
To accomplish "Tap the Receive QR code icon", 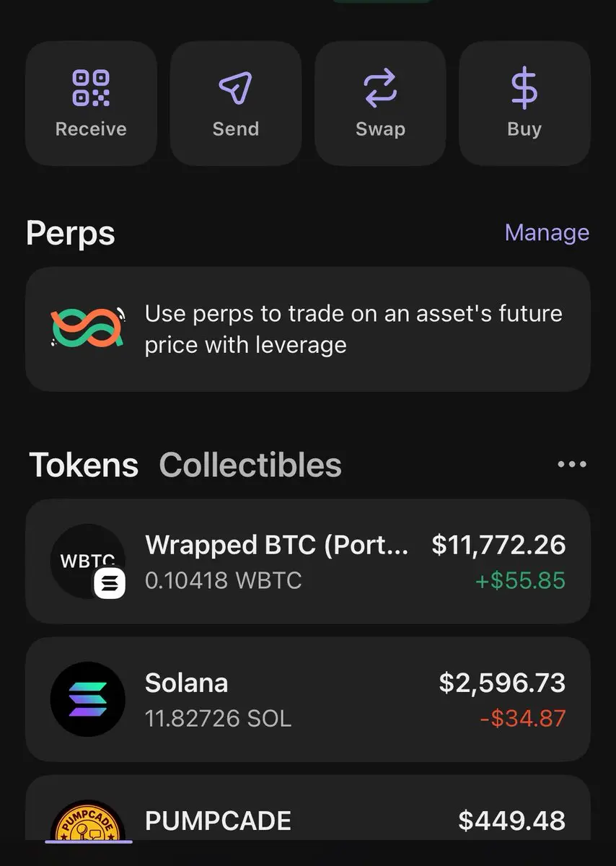I will (x=91, y=88).
